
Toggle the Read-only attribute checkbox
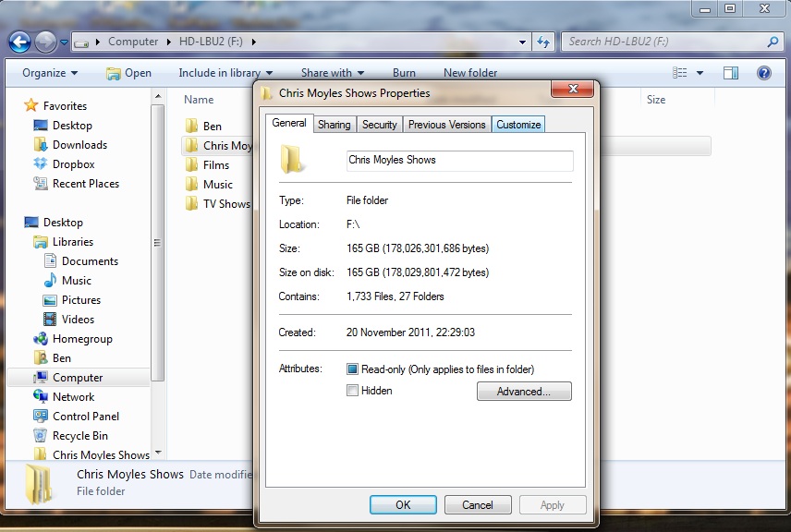click(352, 369)
